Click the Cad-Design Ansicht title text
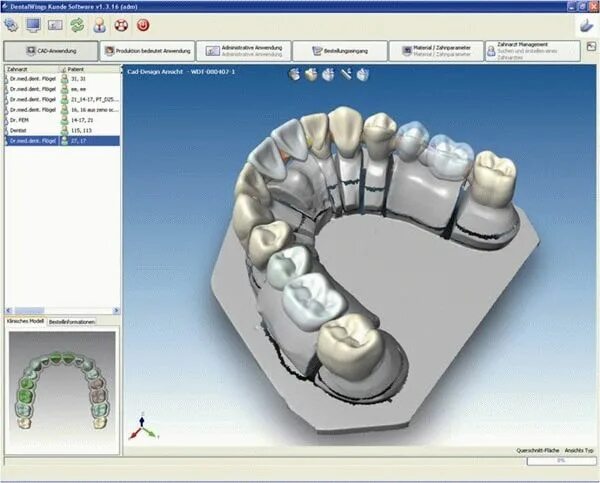 coord(155,72)
